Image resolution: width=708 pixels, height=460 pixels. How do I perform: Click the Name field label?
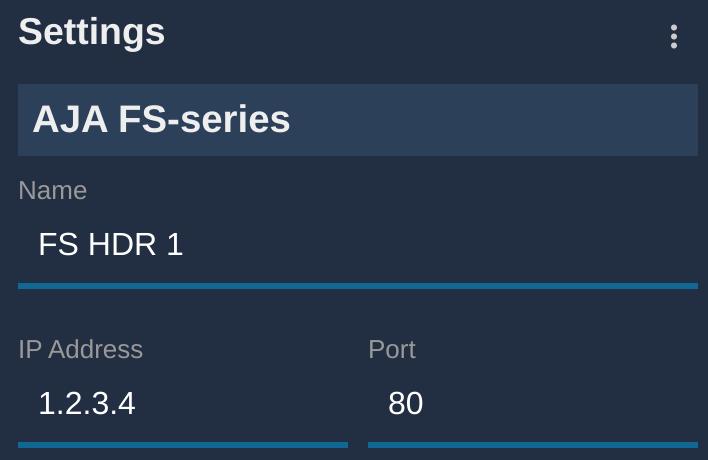tap(52, 191)
